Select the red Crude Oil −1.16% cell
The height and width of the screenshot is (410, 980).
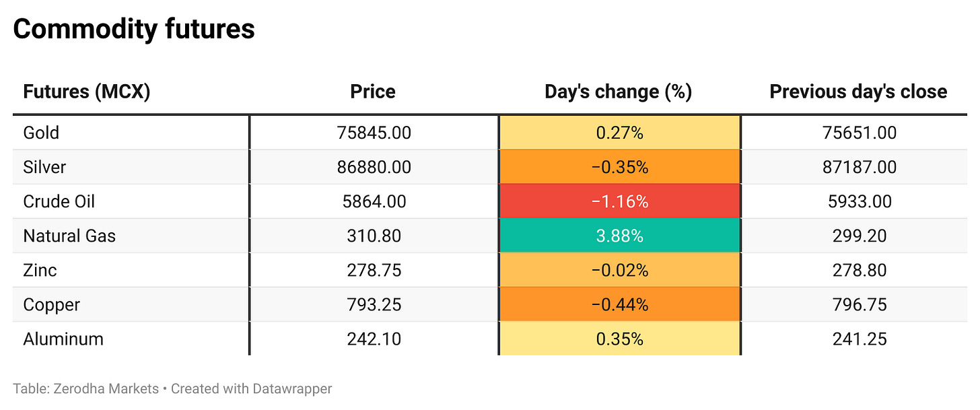(x=619, y=202)
